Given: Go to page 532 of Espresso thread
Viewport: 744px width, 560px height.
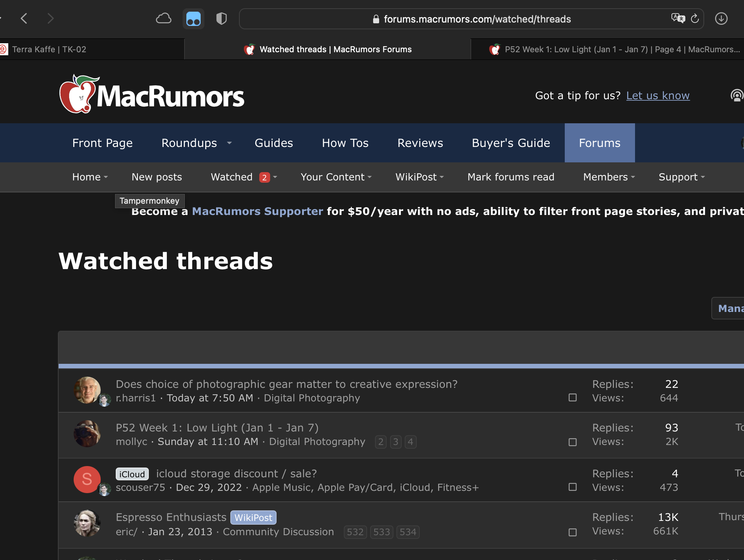Looking at the screenshot, I should [355, 532].
